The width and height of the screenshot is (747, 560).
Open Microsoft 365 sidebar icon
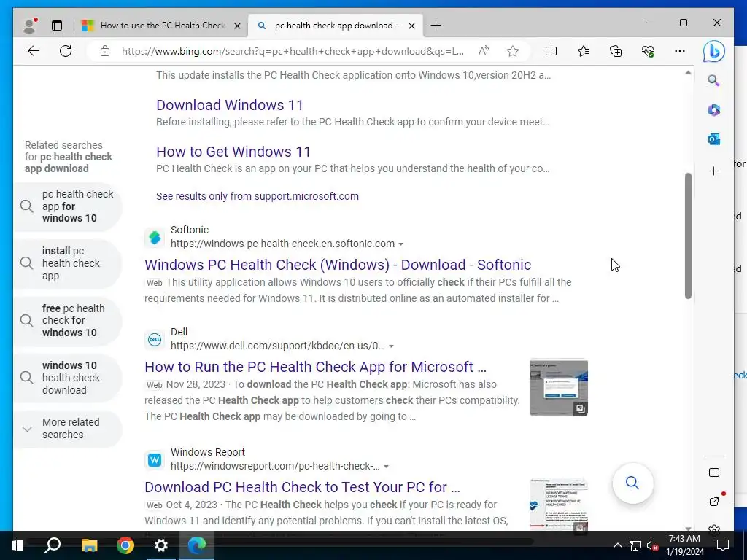point(713,110)
